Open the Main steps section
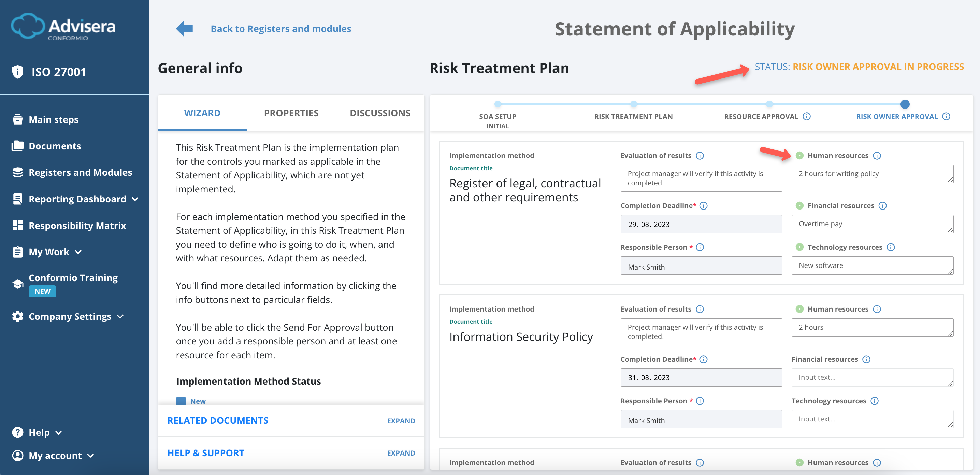 (x=53, y=119)
